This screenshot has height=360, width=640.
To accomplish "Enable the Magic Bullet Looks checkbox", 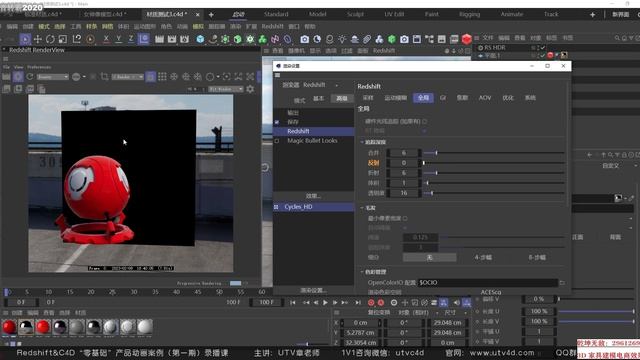I will (277, 141).
